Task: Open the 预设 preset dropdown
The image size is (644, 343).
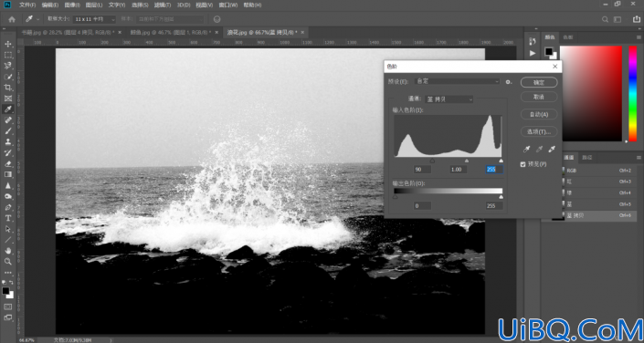Action: click(458, 82)
